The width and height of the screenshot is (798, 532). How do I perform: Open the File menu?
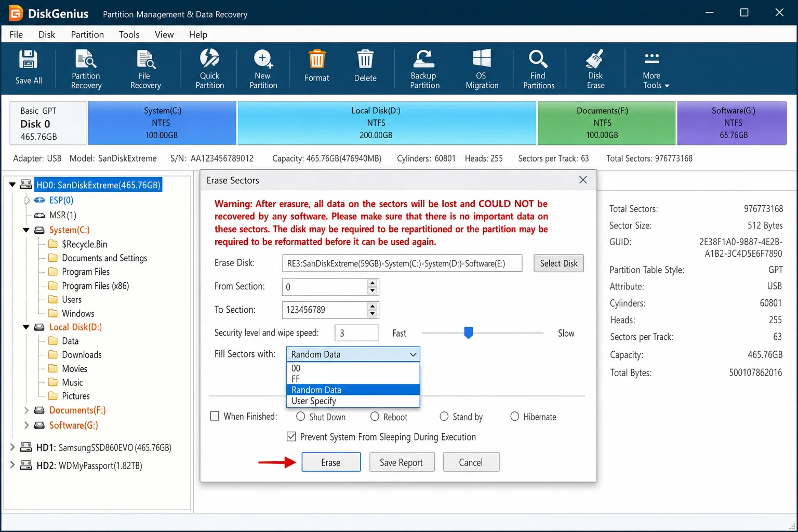16,34
